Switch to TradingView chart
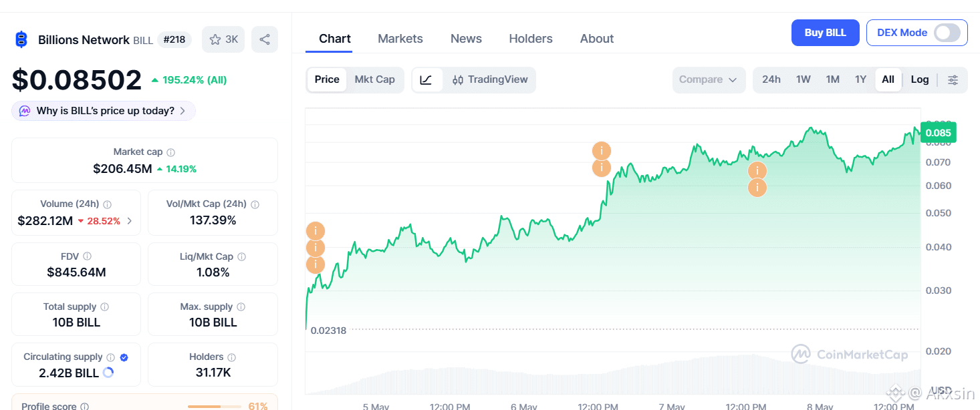 pyautogui.click(x=490, y=79)
